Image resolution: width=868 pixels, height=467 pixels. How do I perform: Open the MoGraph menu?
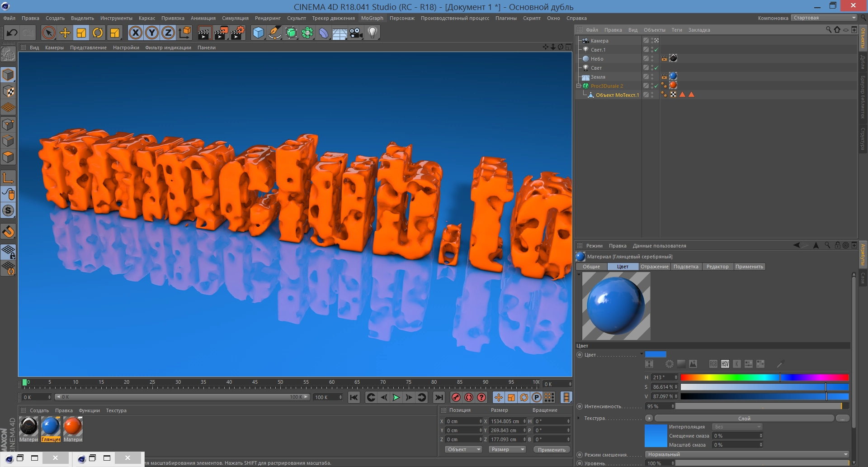(x=372, y=18)
